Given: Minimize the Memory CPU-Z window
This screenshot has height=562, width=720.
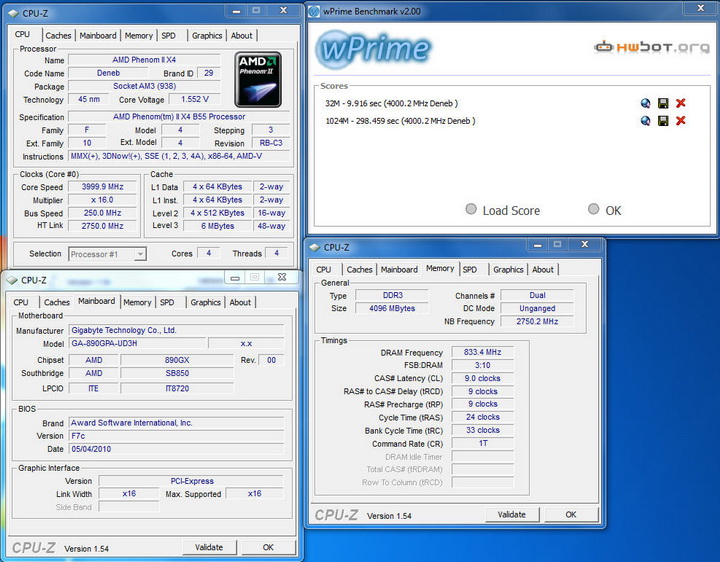Looking at the screenshot, I should tap(538, 245).
